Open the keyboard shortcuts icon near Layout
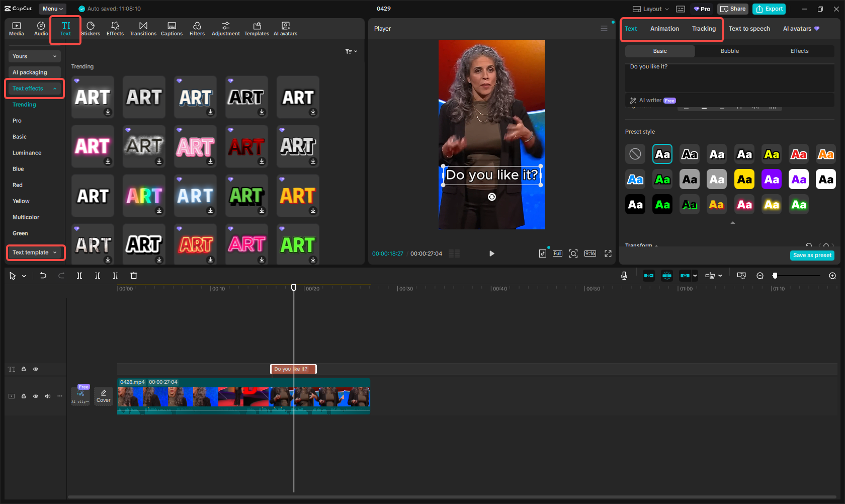This screenshot has width=845, height=504. point(681,9)
